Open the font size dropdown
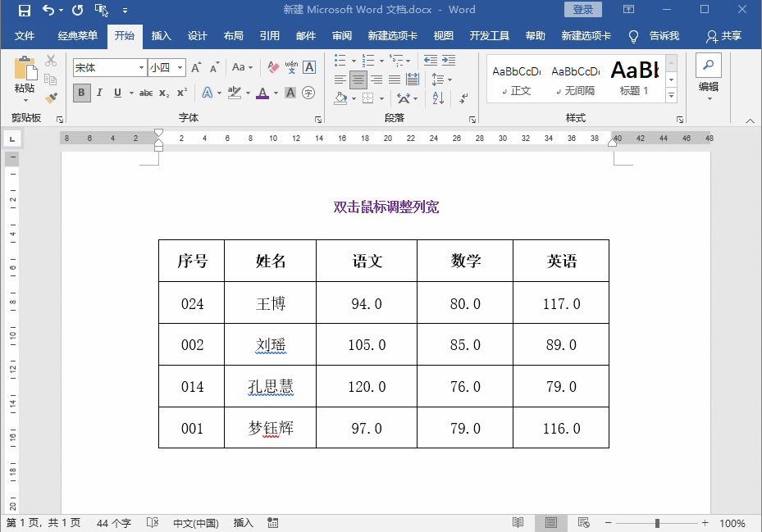This screenshot has width=762, height=532. pos(180,68)
